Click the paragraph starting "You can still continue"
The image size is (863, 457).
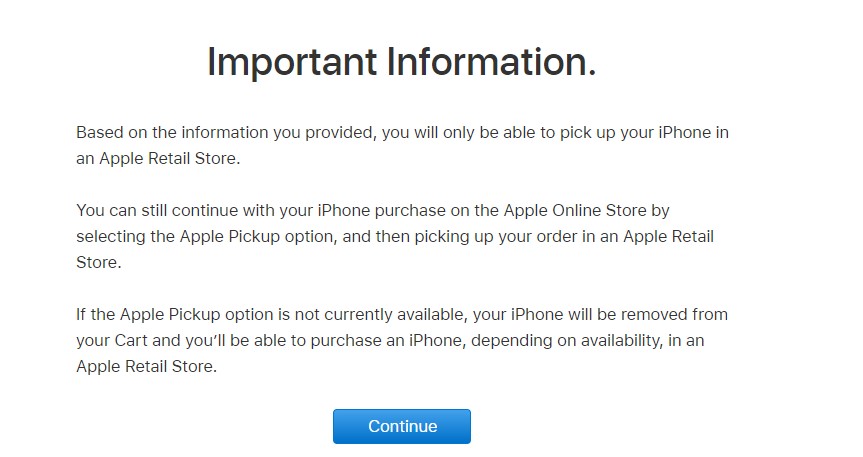tap(395, 236)
